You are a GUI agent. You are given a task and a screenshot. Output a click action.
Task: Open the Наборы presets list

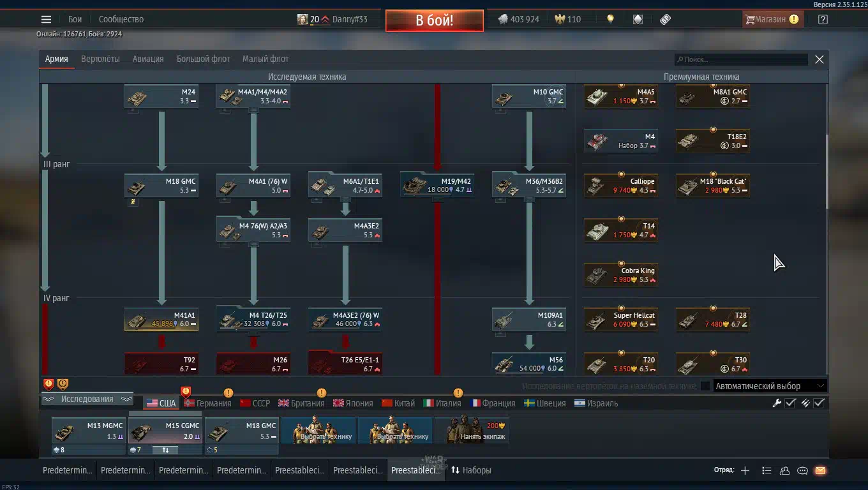pos(472,470)
